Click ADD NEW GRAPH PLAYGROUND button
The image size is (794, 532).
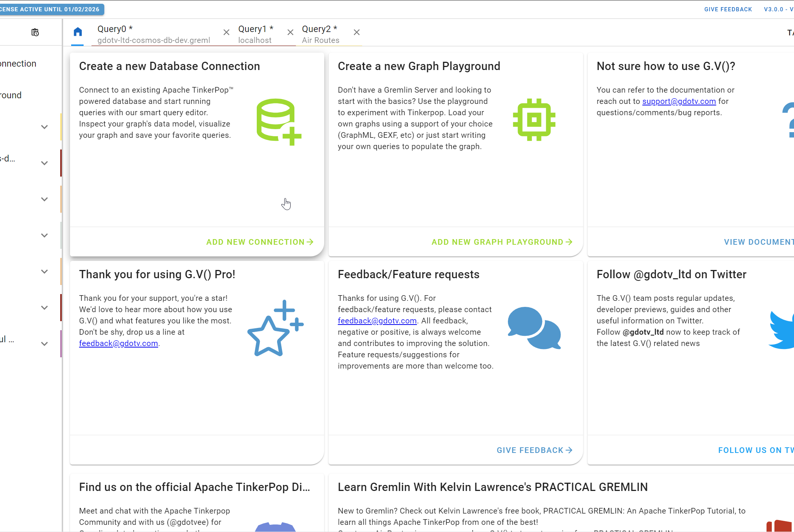(x=501, y=242)
